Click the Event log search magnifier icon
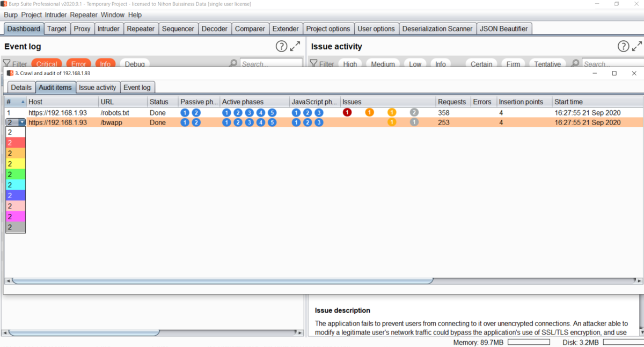Screen dimensions: 644x347 tap(233, 63)
